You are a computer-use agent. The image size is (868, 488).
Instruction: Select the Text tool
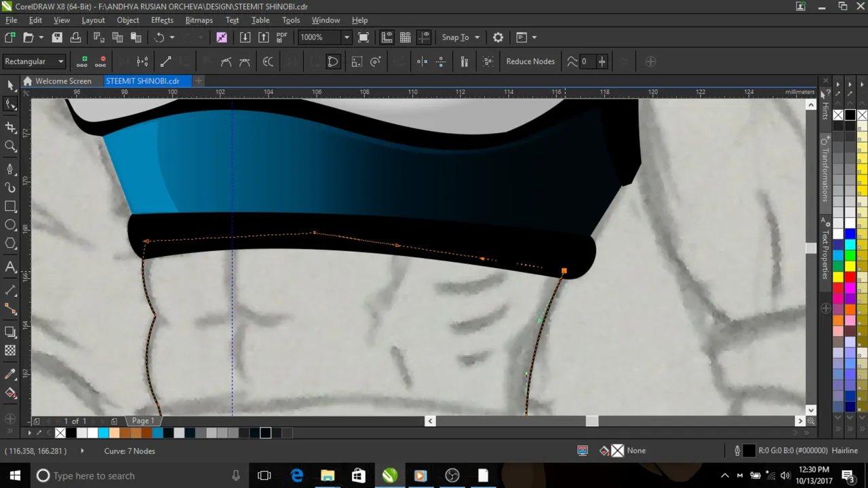tap(10, 267)
